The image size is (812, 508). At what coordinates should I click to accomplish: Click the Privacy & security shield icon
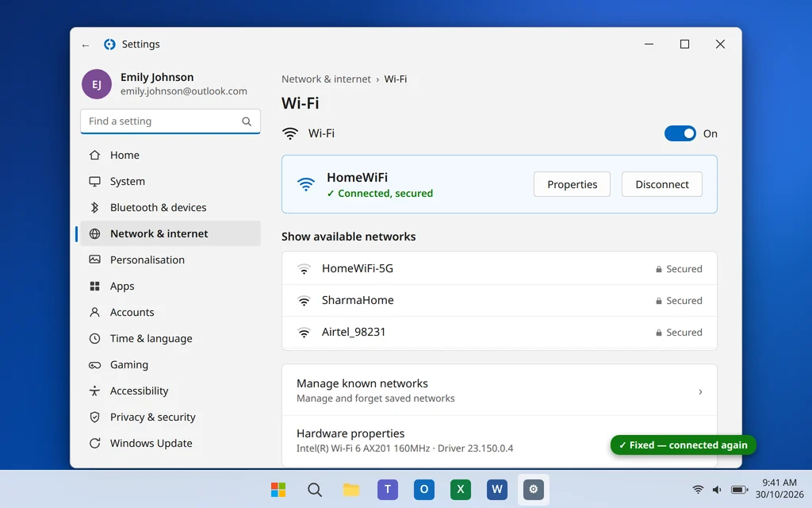click(x=94, y=418)
